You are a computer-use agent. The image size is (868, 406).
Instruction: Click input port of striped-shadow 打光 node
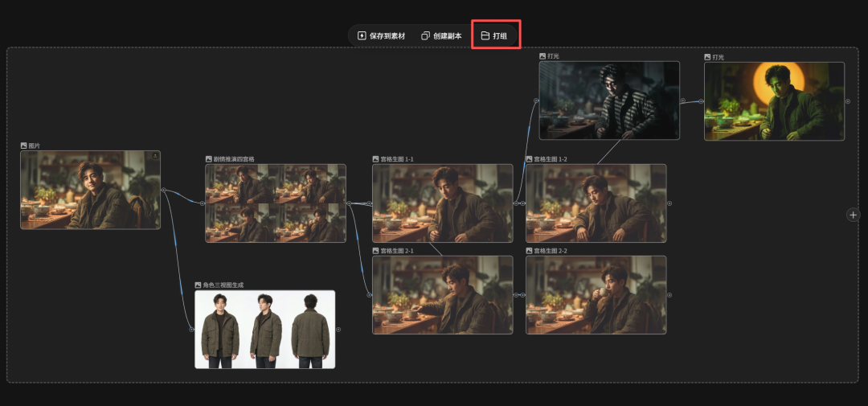[536, 100]
